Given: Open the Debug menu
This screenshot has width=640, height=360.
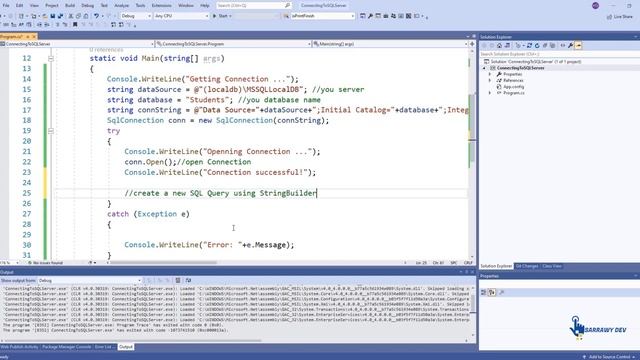Looking at the screenshot, I should click(87, 5).
